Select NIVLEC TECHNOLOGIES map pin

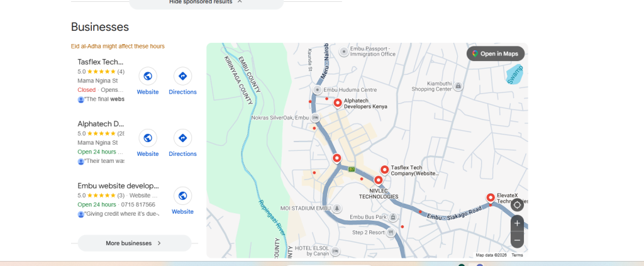[x=378, y=180]
